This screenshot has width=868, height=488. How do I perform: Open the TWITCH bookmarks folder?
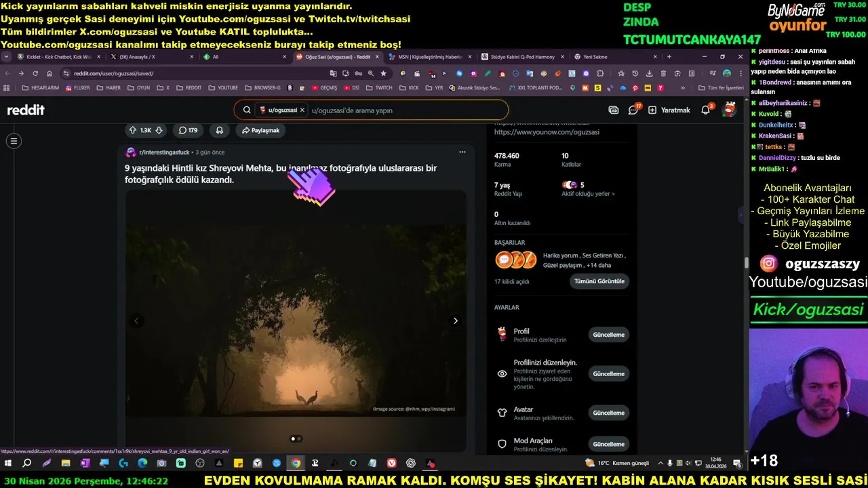379,87
